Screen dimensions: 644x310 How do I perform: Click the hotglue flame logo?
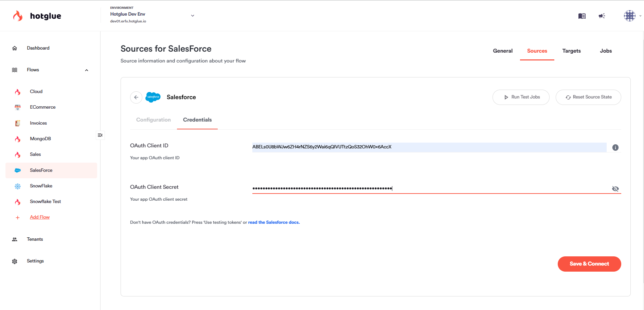point(18,16)
